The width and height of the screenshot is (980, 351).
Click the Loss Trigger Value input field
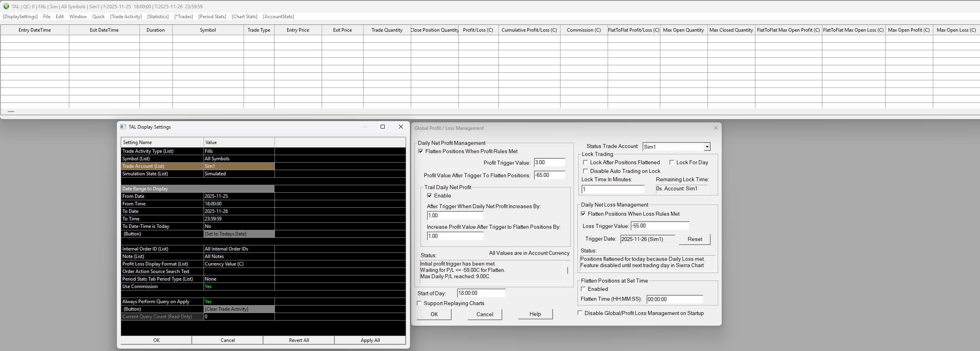[660, 226]
